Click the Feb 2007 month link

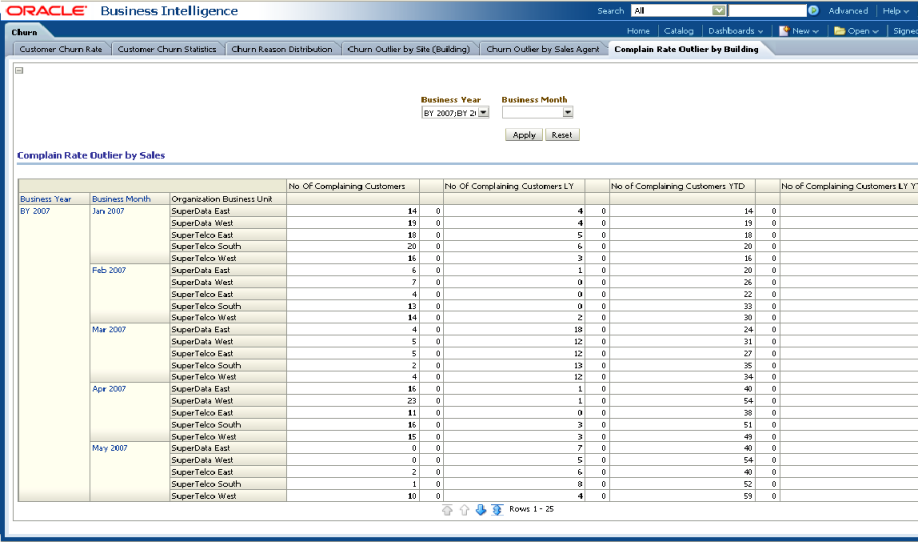109,270
